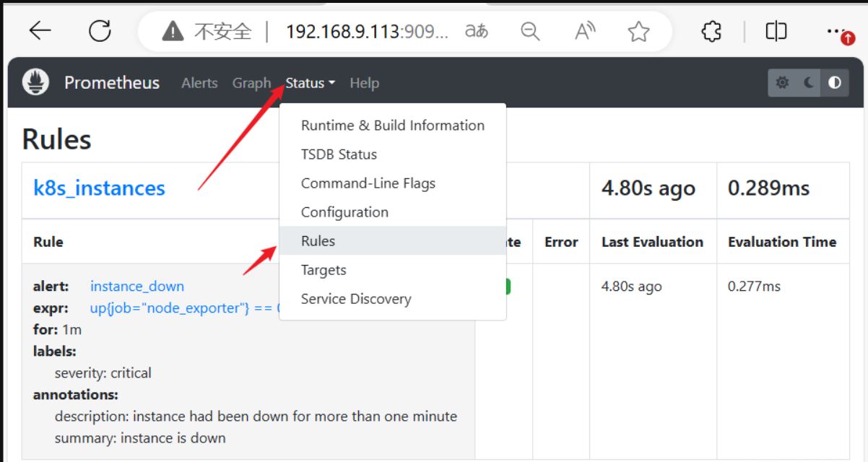Click the "Rule" column header
The image size is (868, 462).
(x=48, y=242)
